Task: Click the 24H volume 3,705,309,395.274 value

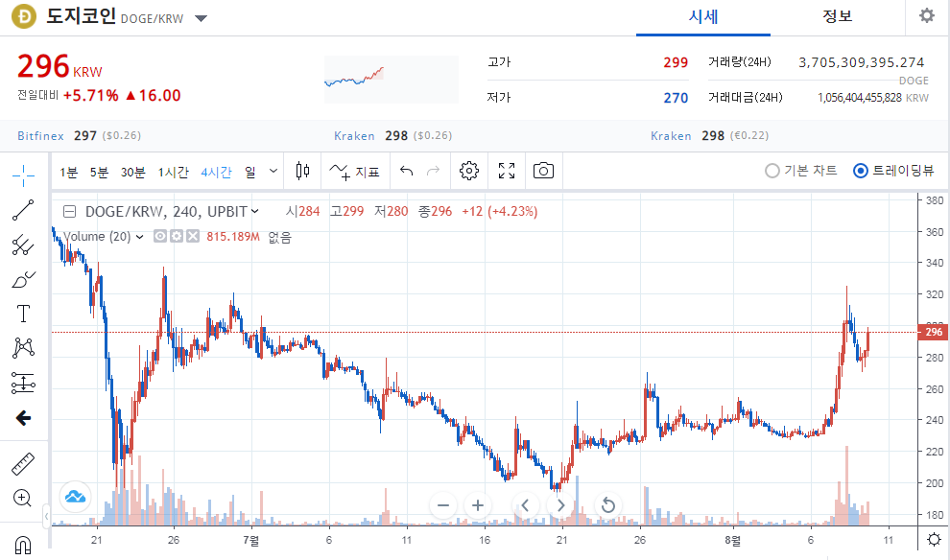Action: (x=861, y=62)
